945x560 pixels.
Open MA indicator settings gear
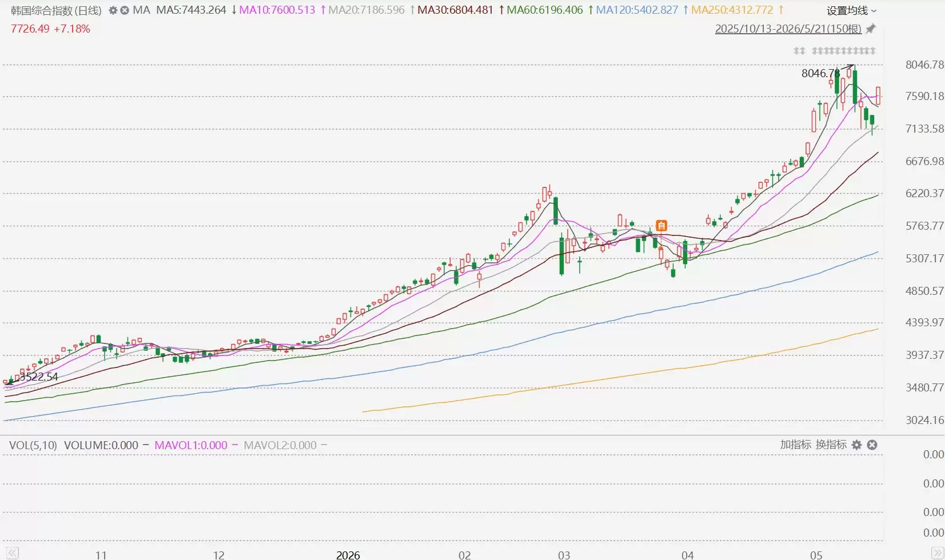[113, 10]
